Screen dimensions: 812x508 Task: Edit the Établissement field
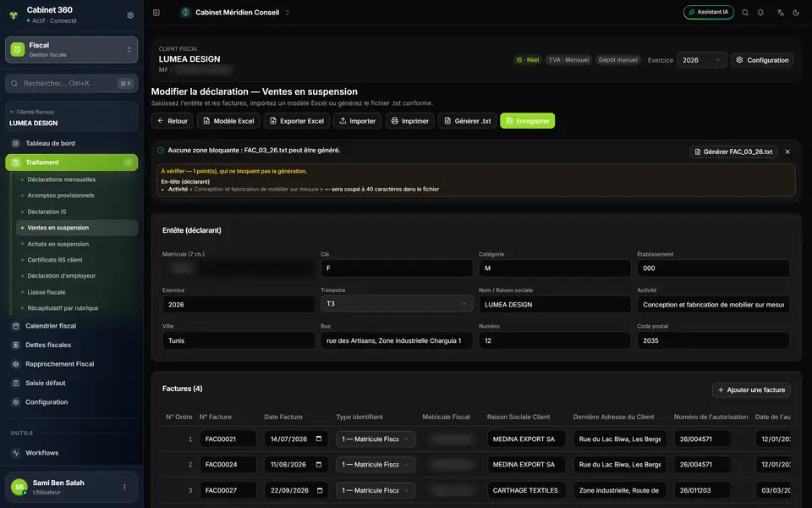pos(713,268)
